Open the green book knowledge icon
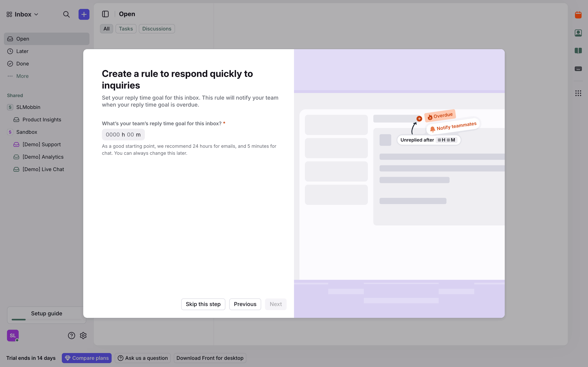The width and height of the screenshot is (588, 367). point(578,51)
